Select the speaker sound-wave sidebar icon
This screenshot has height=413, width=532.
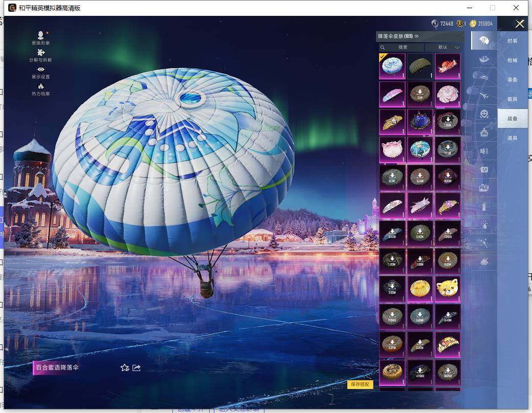484,151
